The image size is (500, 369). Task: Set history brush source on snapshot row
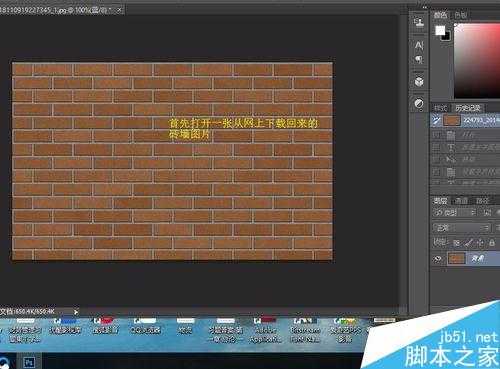pyautogui.click(x=436, y=120)
